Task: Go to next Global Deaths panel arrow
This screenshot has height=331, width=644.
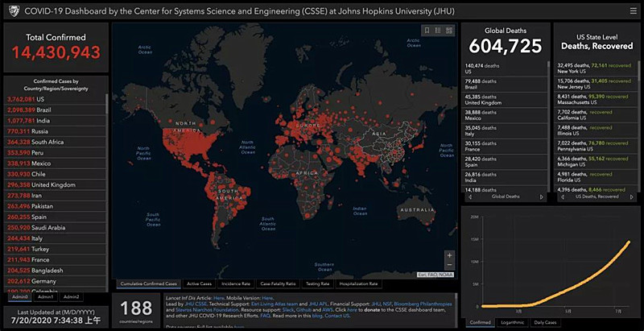Action: (x=541, y=197)
